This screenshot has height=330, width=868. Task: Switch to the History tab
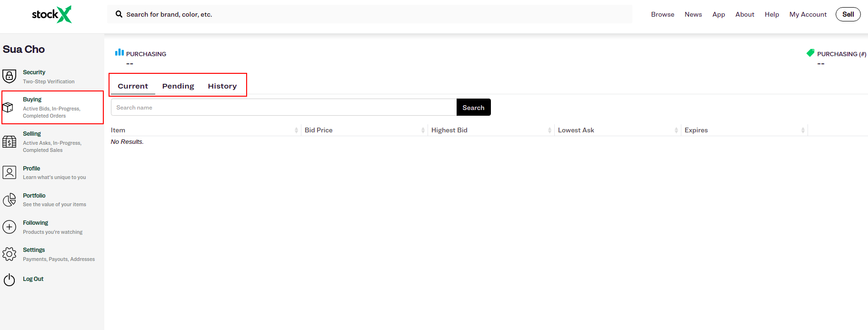point(222,86)
